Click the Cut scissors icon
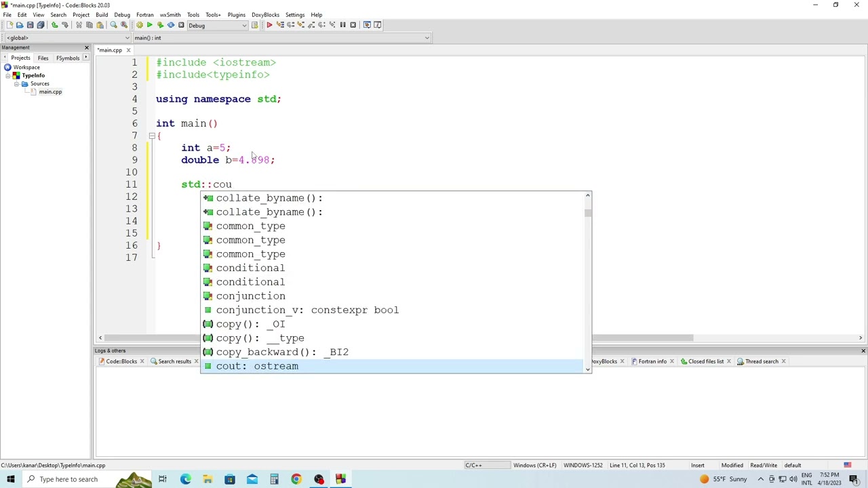The height and width of the screenshot is (488, 868). coord(79,25)
